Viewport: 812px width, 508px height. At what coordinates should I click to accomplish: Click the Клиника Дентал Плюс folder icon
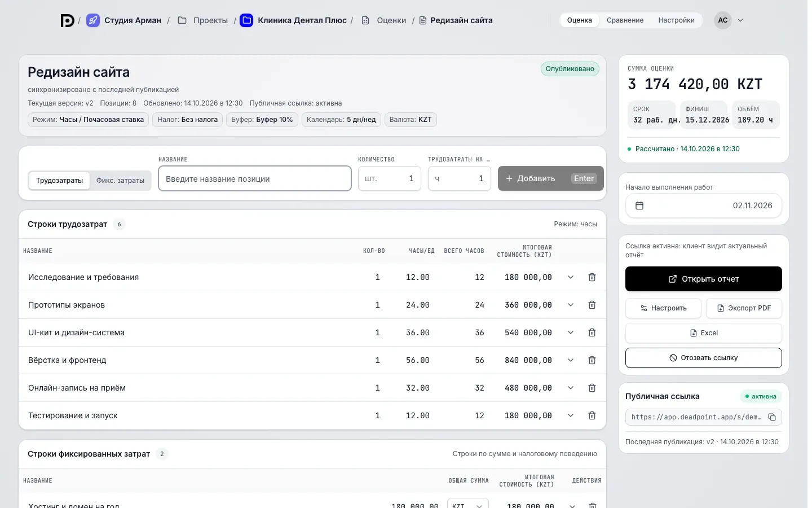[246, 20]
